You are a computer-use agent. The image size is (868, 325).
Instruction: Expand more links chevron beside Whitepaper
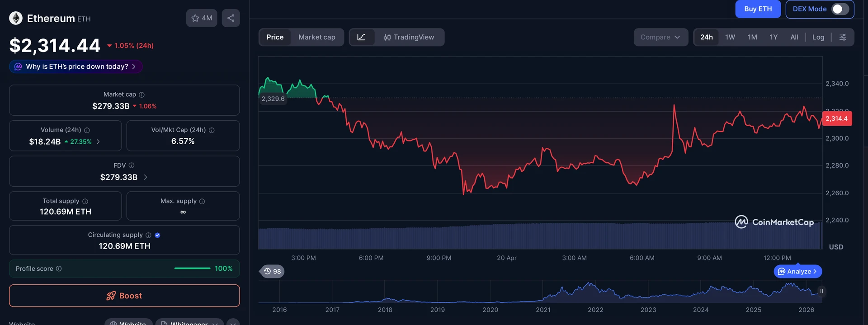point(233,322)
